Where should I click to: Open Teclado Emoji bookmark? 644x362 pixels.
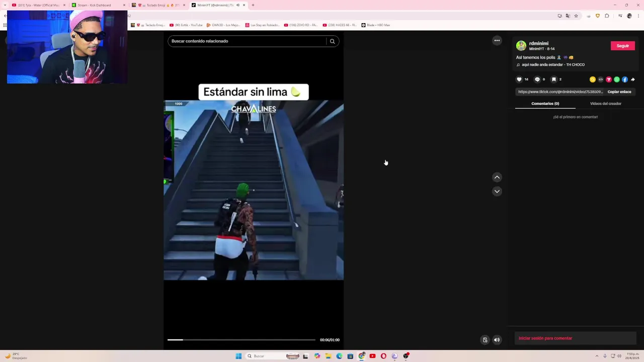(x=148, y=25)
